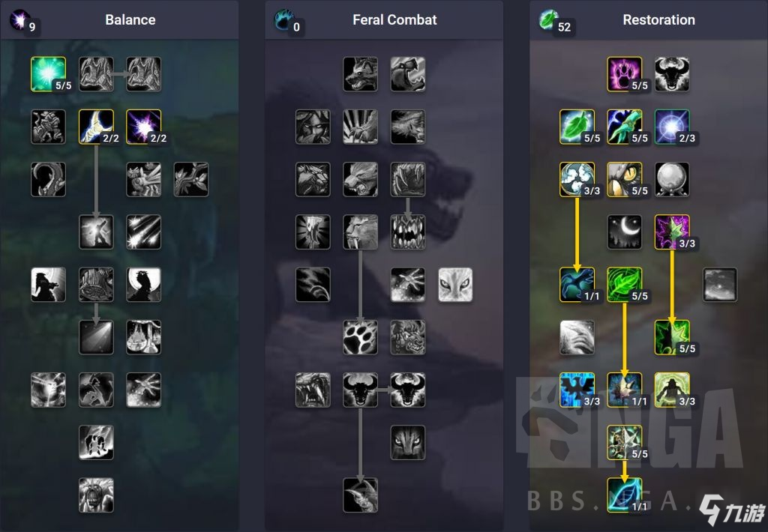Click the Swiftmend talent icon showing 1/1
768x532 pixels.
coord(625,390)
